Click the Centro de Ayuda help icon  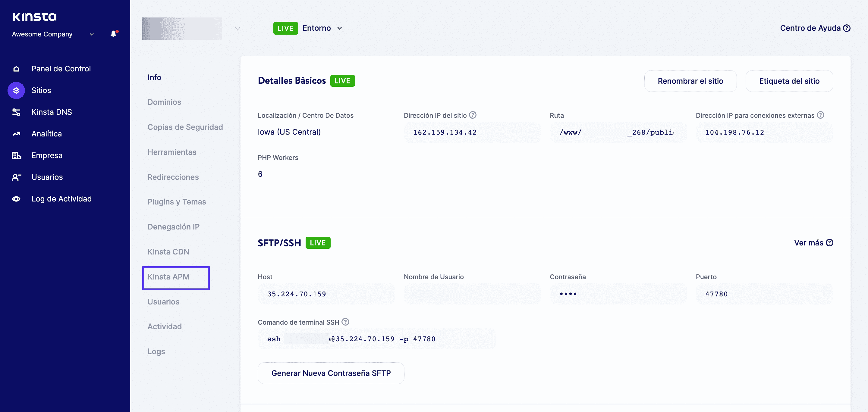coord(848,28)
